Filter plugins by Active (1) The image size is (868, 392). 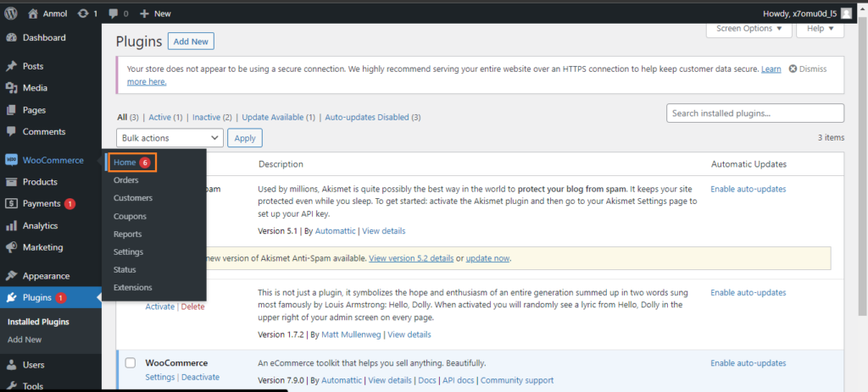pyautogui.click(x=165, y=117)
